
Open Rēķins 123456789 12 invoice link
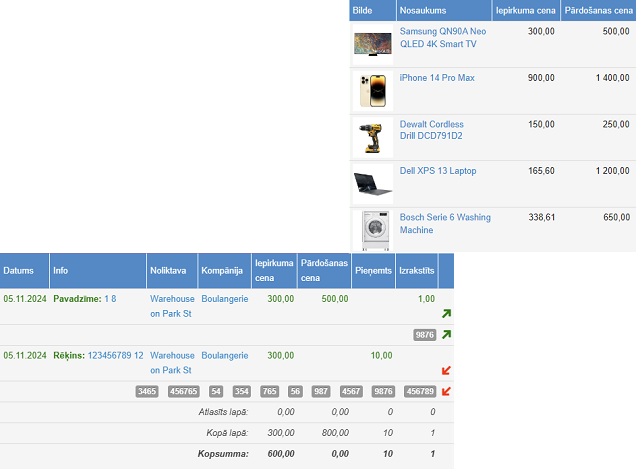[116, 355]
